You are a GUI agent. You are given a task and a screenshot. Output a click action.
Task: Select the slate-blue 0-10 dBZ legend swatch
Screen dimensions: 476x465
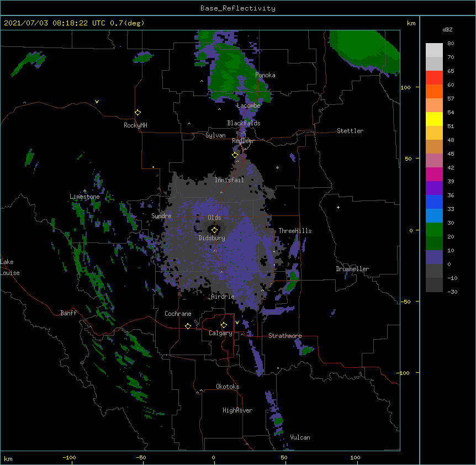[x=434, y=257]
